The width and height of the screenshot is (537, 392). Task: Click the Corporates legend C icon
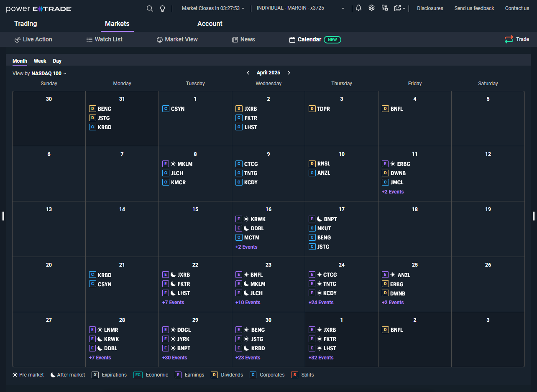tap(253, 375)
